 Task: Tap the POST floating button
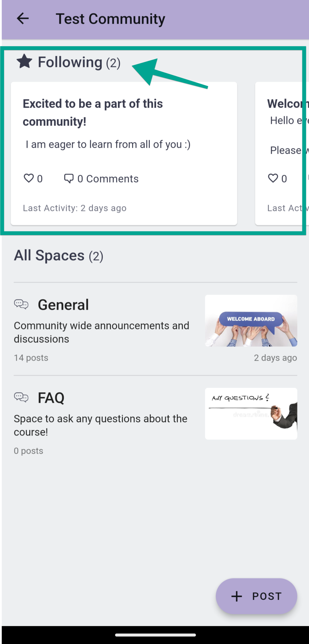(x=257, y=596)
